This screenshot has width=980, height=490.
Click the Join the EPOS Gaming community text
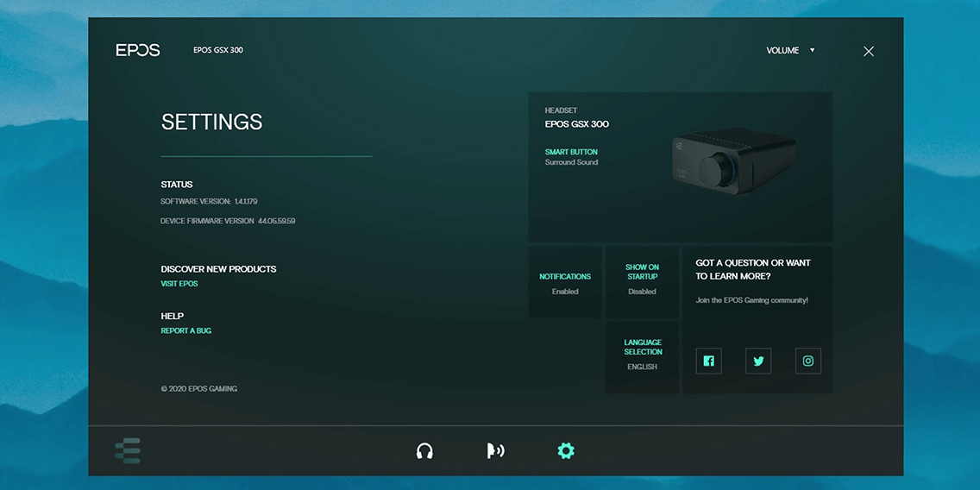pos(752,300)
